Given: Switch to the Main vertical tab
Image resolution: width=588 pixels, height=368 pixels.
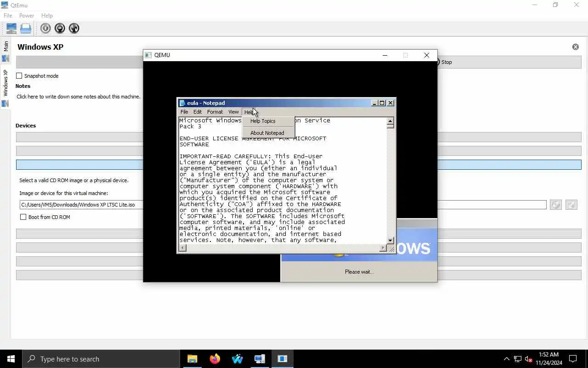Looking at the screenshot, I should point(6,51).
